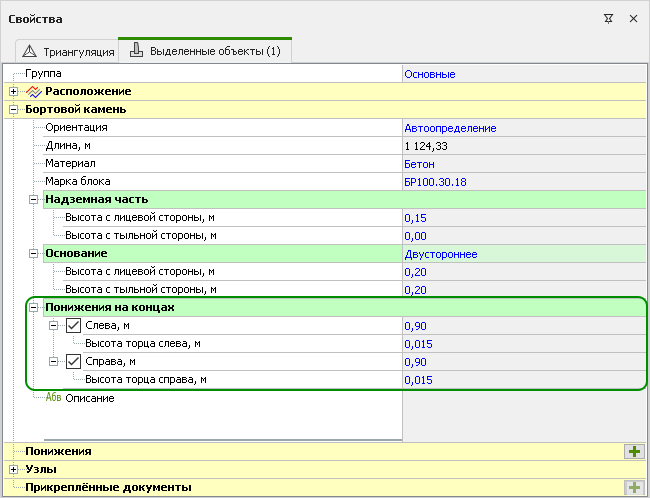Expand the Расположение section
The height and width of the screenshot is (498, 650).
click(13, 91)
